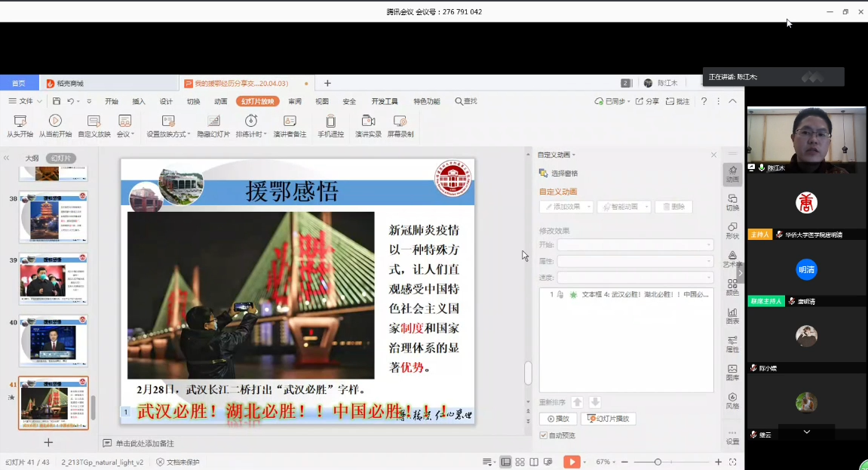Viewport: 868px width, 470px height.
Task: Select slide 39 thumbnail
Action: point(54,279)
